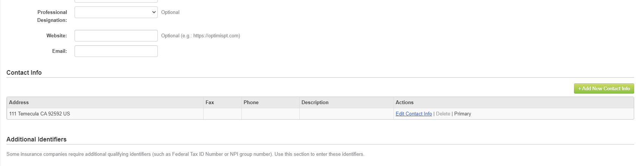Screen dimensions: 644x166
Task: Click the Address column header
Action: pyautogui.click(x=19, y=103)
